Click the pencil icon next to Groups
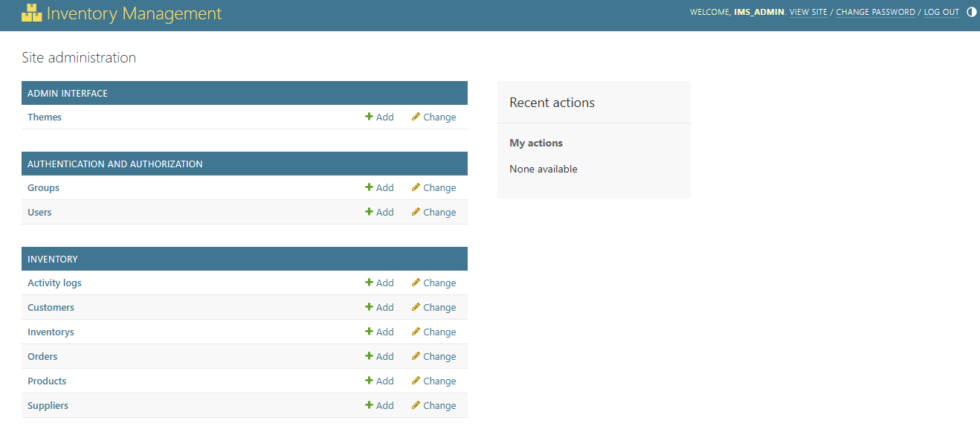This screenshot has width=980, height=429. click(415, 187)
